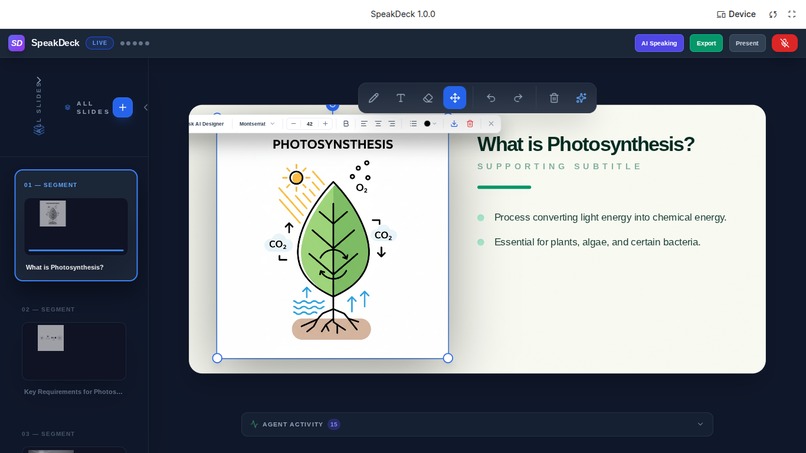Click the LIVE status badge
The height and width of the screenshot is (453, 806).
pos(100,43)
